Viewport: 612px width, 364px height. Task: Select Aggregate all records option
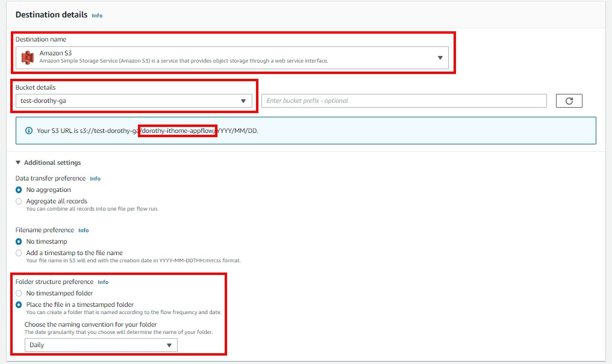coord(19,201)
